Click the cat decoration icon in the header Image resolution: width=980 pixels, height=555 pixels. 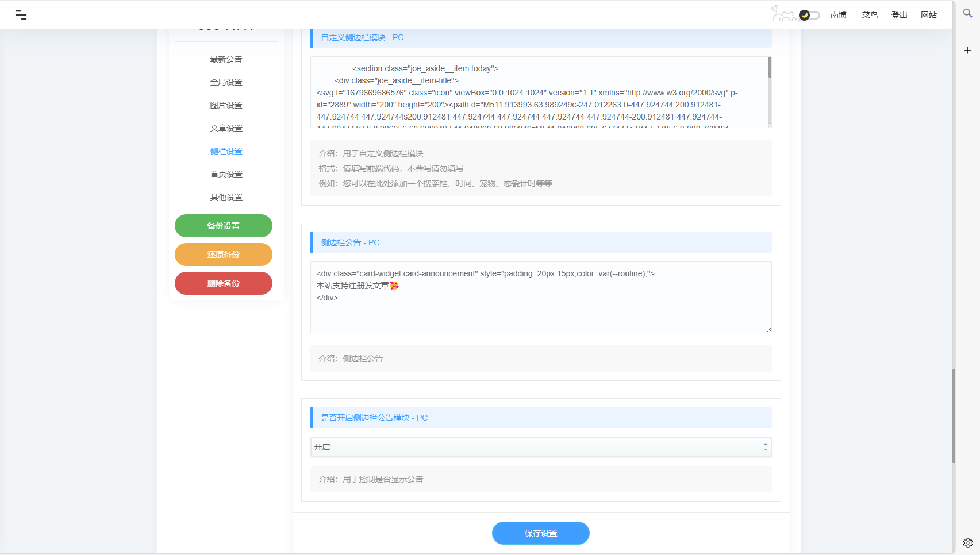click(783, 14)
